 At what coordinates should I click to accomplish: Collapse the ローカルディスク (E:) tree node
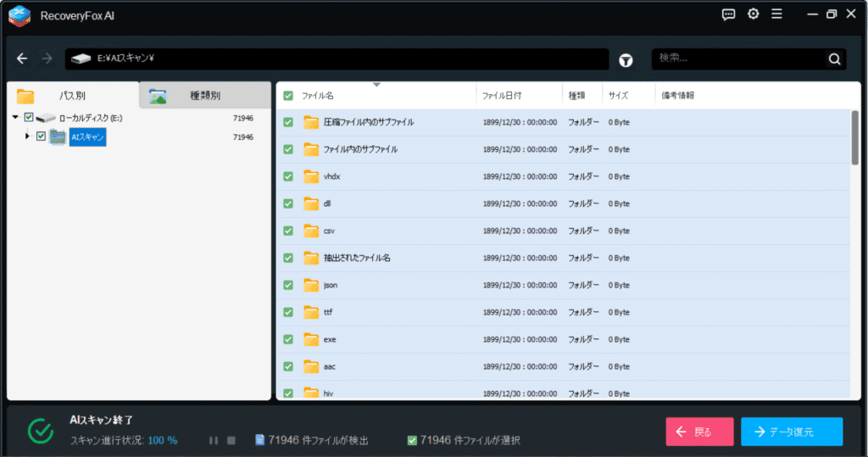coord(15,118)
